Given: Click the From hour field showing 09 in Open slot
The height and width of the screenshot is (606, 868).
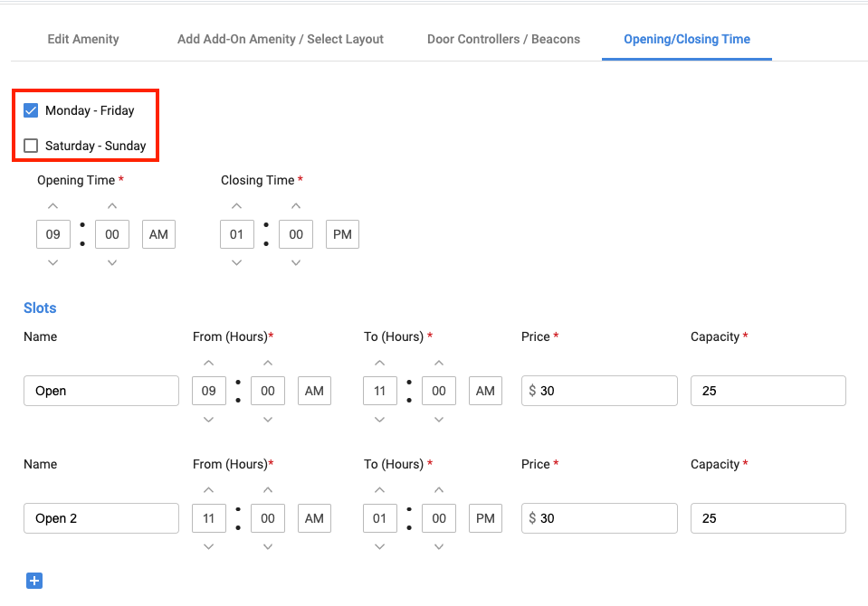Looking at the screenshot, I should pos(209,391).
